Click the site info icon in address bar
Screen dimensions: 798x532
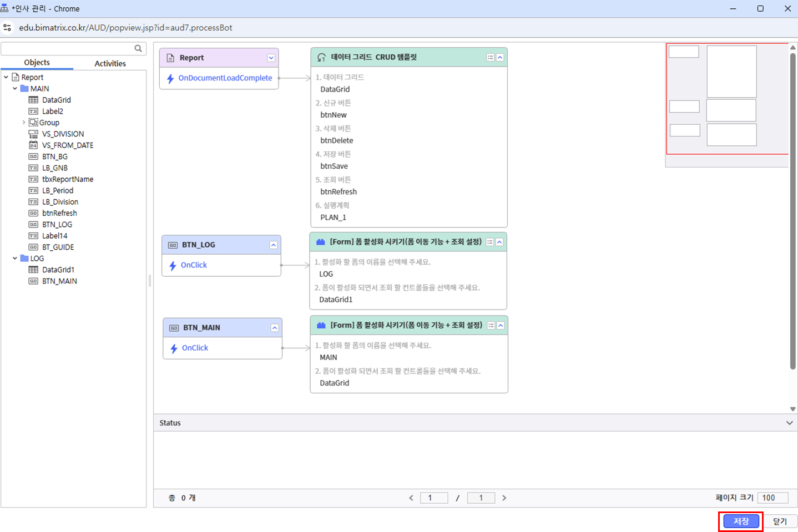(x=8, y=28)
